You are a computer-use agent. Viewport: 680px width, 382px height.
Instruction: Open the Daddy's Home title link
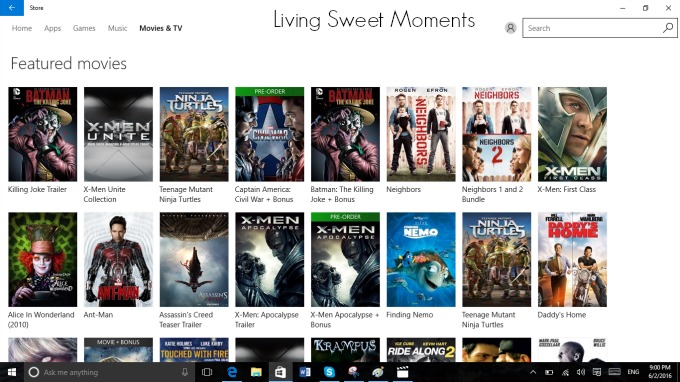coord(562,315)
